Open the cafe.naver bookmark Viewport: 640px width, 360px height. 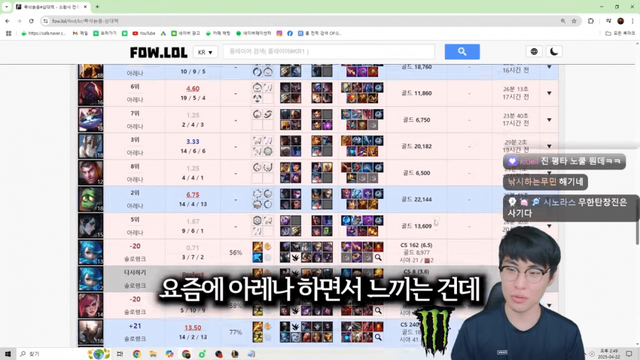click(x=44, y=33)
